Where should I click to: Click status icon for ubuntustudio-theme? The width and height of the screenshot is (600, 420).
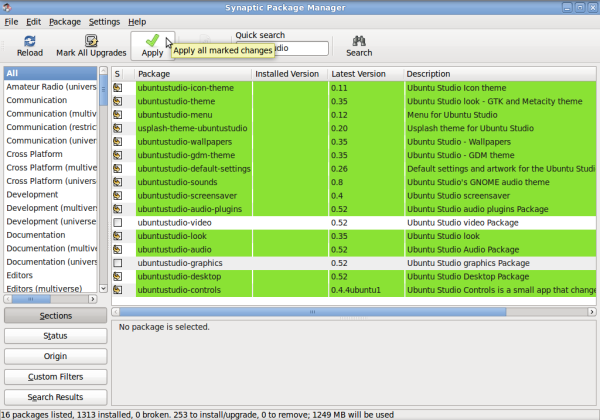[x=118, y=101]
